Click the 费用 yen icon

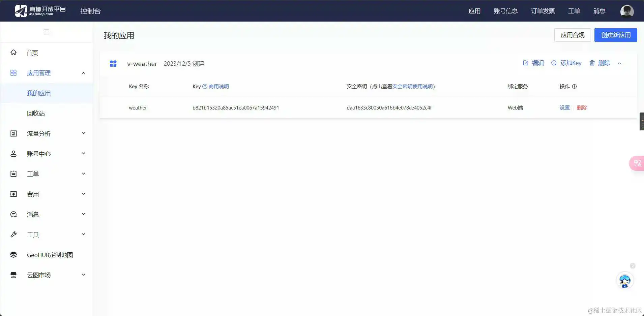(13, 194)
